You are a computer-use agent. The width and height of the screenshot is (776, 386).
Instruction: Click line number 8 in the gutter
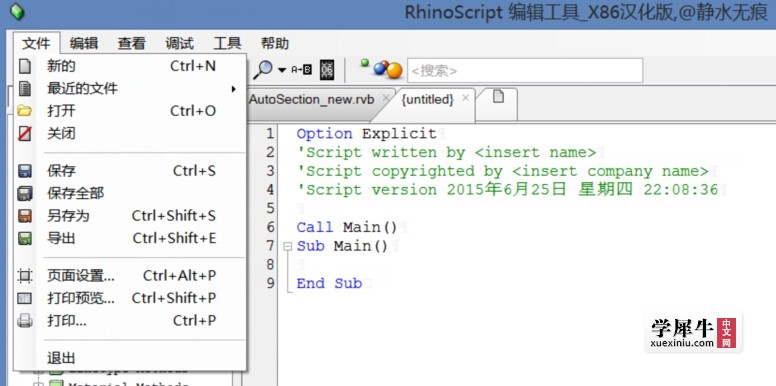tap(270, 265)
